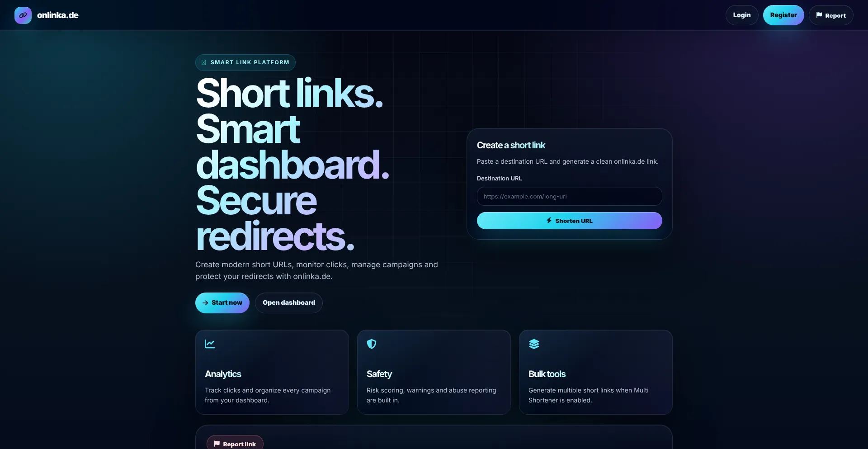Image resolution: width=868 pixels, height=449 pixels.
Task: Click the flag icon in Report link
Action: pos(217,444)
